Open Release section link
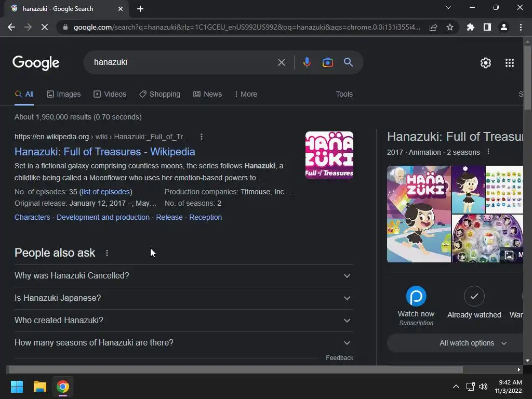Image resolution: width=532 pixels, height=399 pixels. [x=169, y=218]
